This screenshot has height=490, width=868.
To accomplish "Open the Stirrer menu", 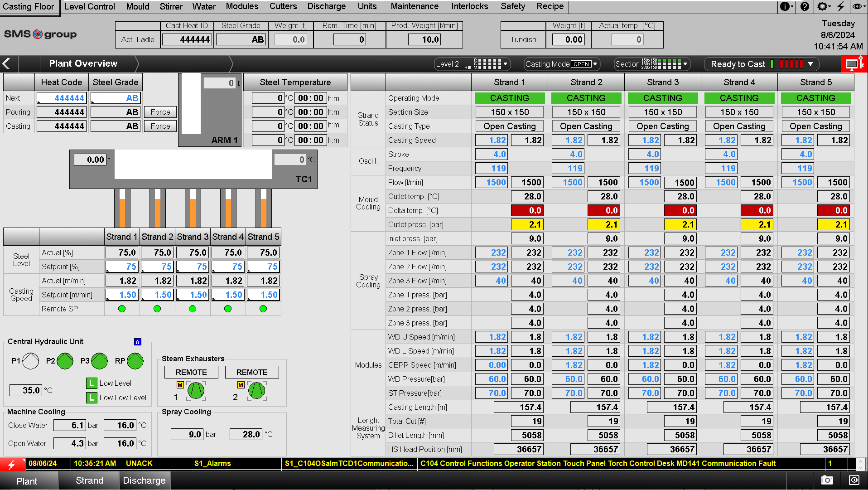I will (x=171, y=6).
